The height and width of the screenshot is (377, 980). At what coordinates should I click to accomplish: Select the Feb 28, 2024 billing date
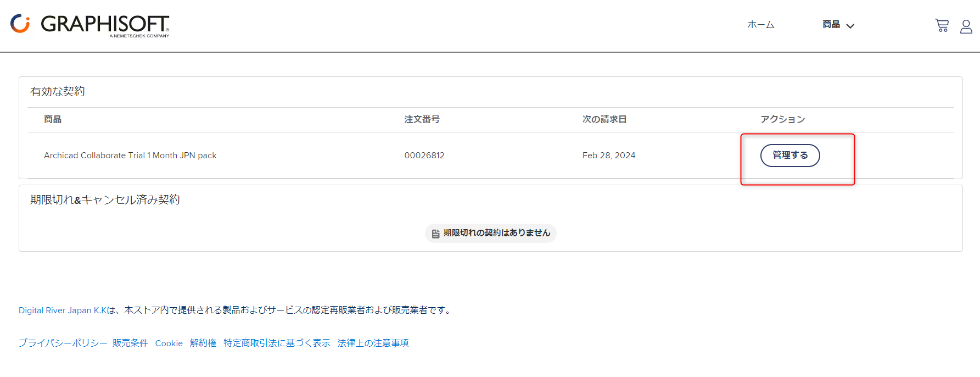(609, 156)
